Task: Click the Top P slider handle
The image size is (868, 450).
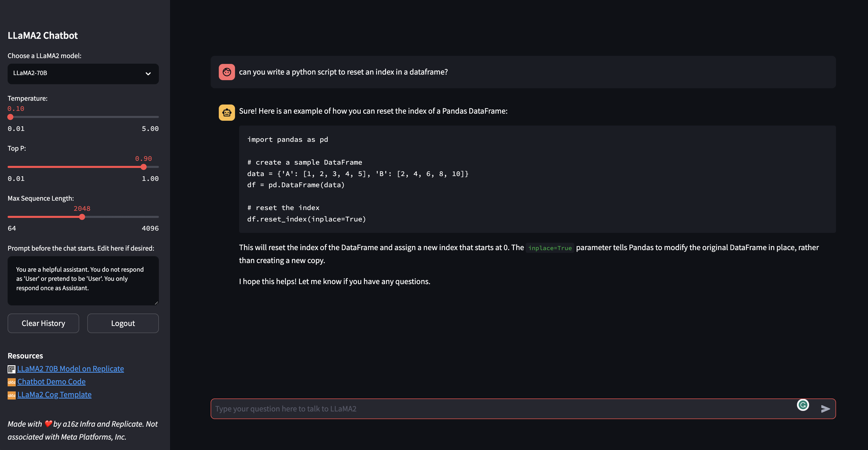Action: tap(144, 167)
